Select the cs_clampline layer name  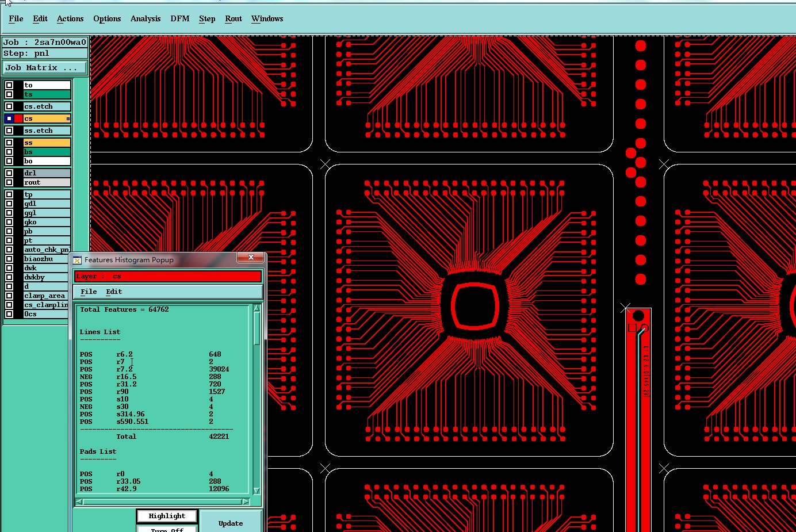pos(47,305)
